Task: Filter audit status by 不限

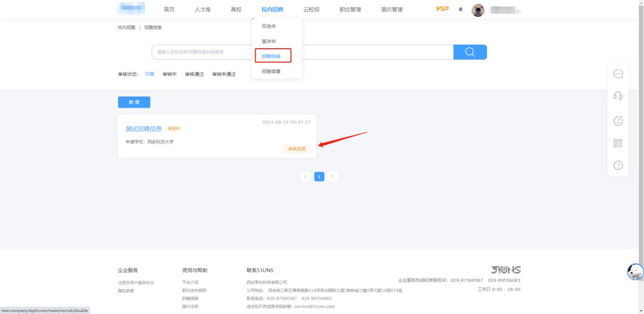Action: (149, 74)
